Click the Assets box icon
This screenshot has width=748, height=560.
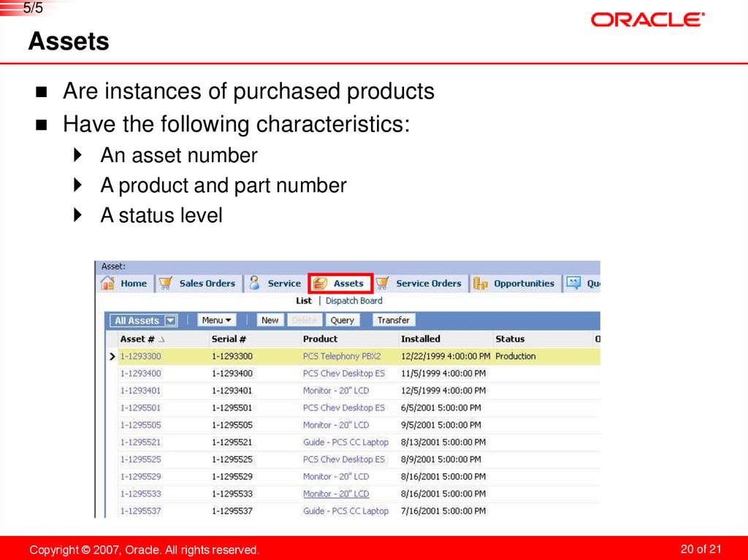(x=320, y=283)
